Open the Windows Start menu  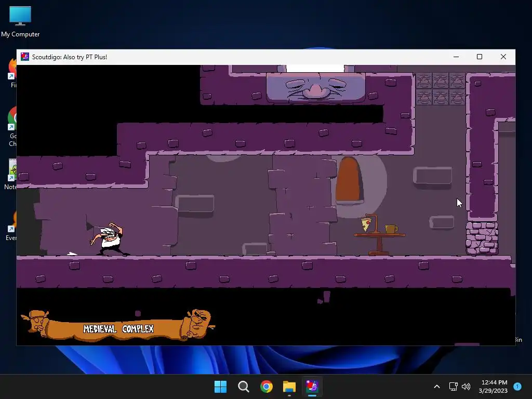[220, 387]
